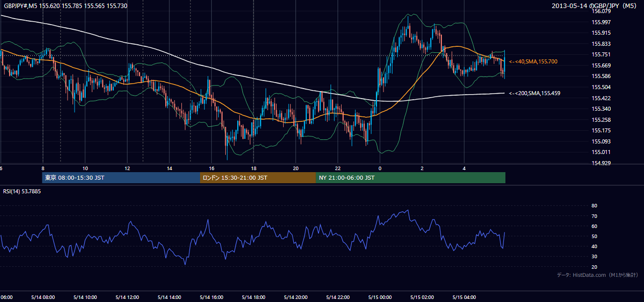This screenshot has width=644, height=302.
Task: Click bottom time label 5/15 02:00
Action: coord(422,297)
